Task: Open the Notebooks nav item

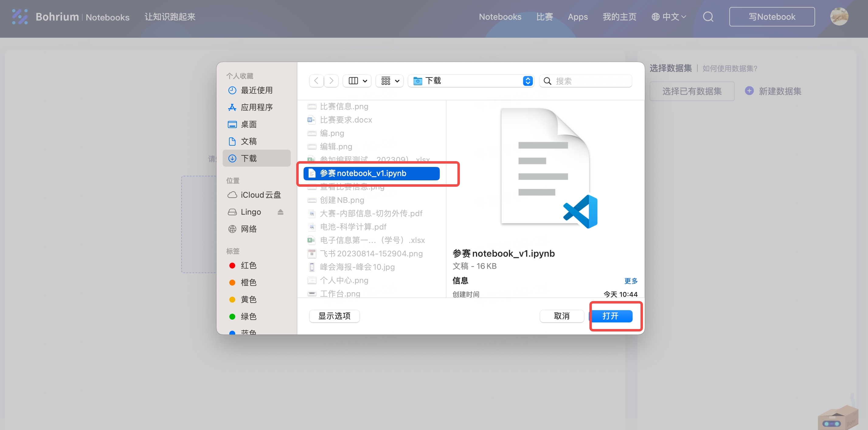Action: (x=500, y=16)
